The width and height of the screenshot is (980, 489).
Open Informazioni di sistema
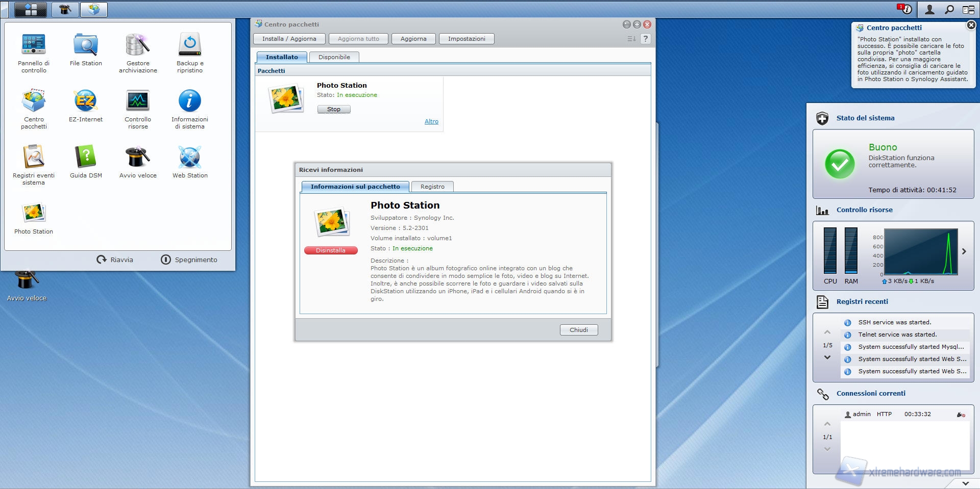click(190, 101)
